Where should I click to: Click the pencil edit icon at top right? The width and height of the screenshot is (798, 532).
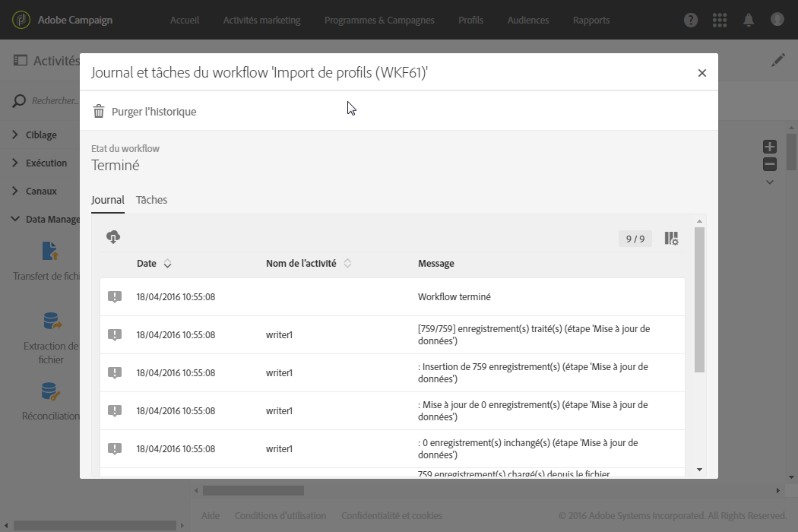[778, 60]
